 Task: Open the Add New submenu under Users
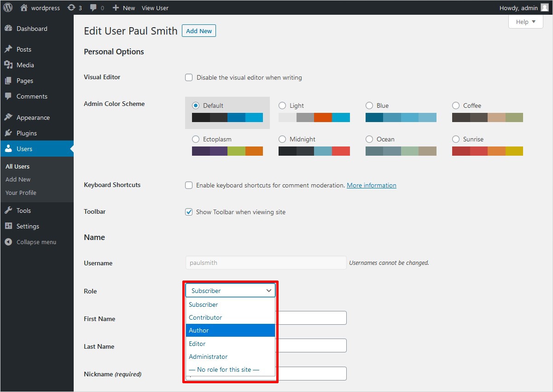(18, 179)
